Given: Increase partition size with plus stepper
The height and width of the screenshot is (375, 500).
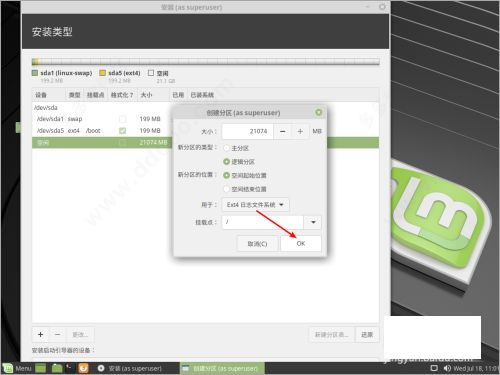Looking at the screenshot, I should click(300, 131).
